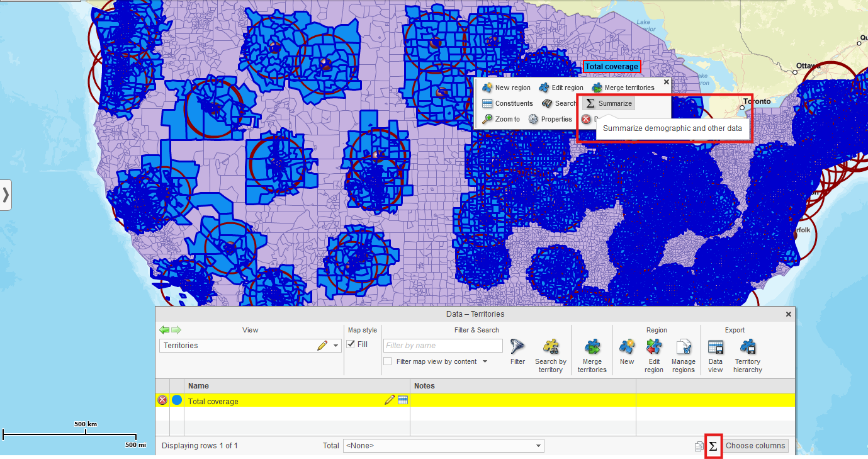Click the copy rows icon beside sigma
The width and height of the screenshot is (868, 459).
tap(699, 446)
